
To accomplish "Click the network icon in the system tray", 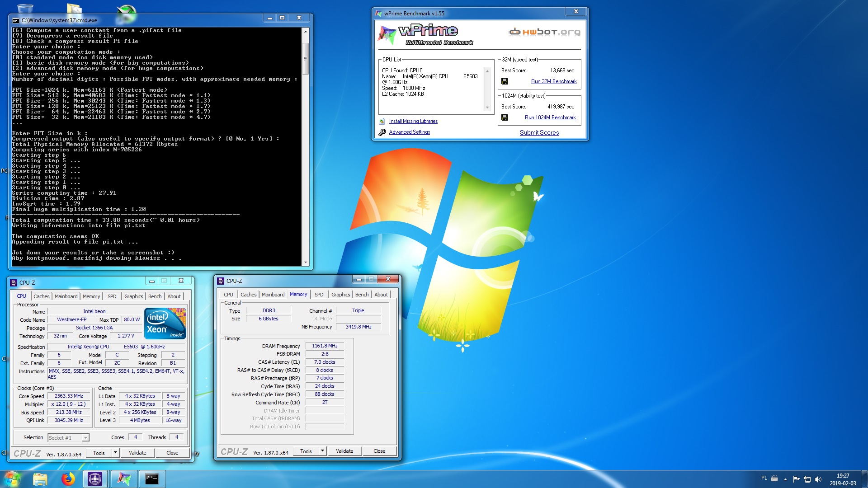I will [807, 479].
